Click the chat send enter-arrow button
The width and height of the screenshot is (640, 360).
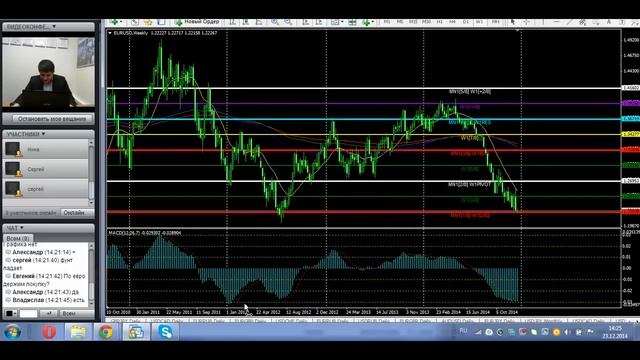point(49,313)
